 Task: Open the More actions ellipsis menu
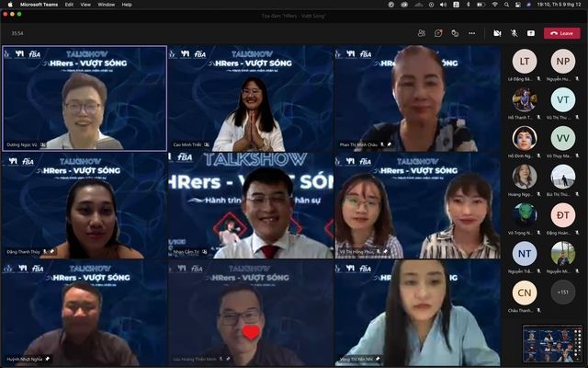[x=471, y=33]
